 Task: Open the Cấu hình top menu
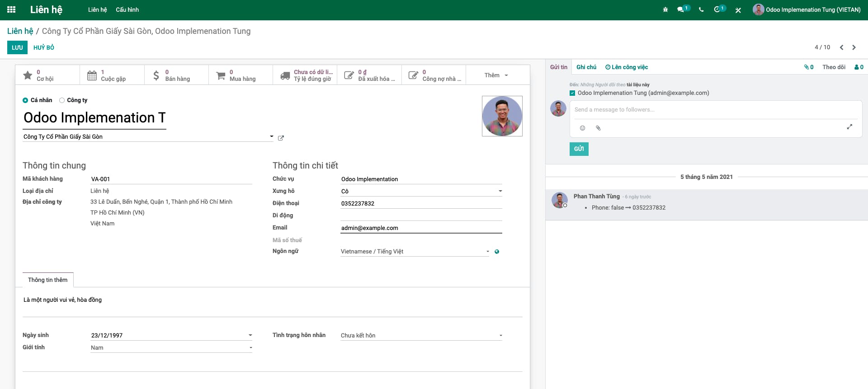pyautogui.click(x=127, y=9)
